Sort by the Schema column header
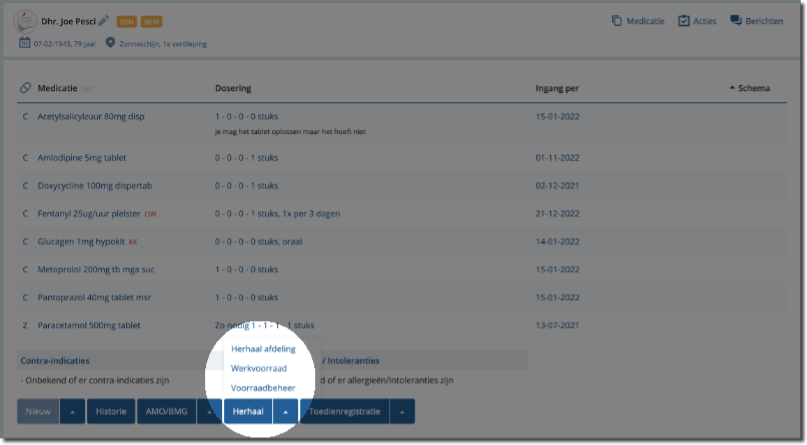The image size is (807, 445). (753, 88)
